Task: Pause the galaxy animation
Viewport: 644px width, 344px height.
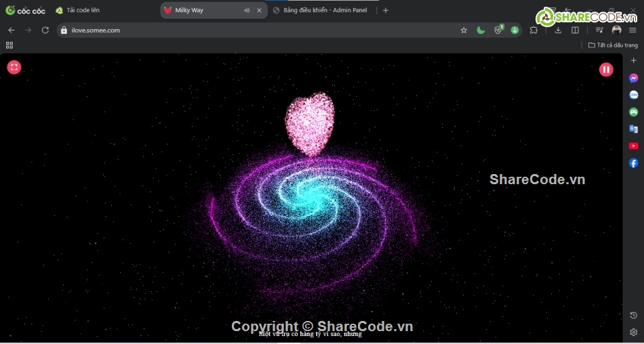Action: pyautogui.click(x=605, y=69)
